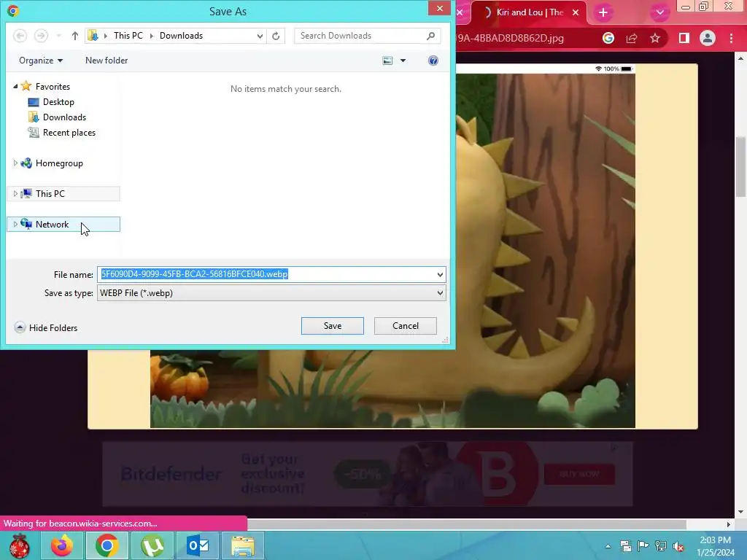Screen dimensions: 747x560
Task: Click the Back arrow in Save As
Action: pos(20,36)
